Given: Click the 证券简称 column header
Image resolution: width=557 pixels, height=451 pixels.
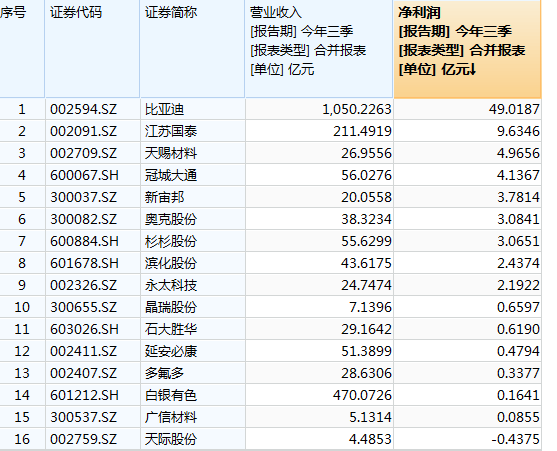Looking at the screenshot, I should point(193,49).
